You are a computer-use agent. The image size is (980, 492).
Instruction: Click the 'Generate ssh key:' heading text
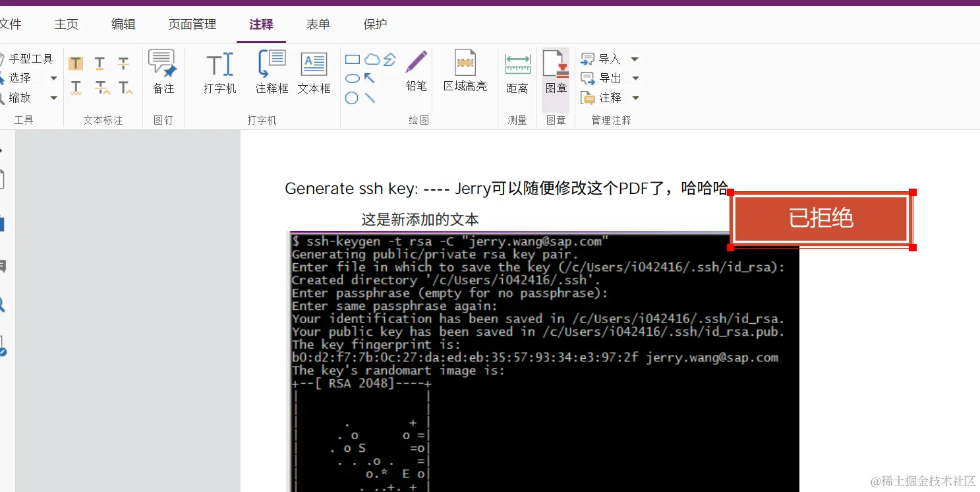tap(351, 189)
